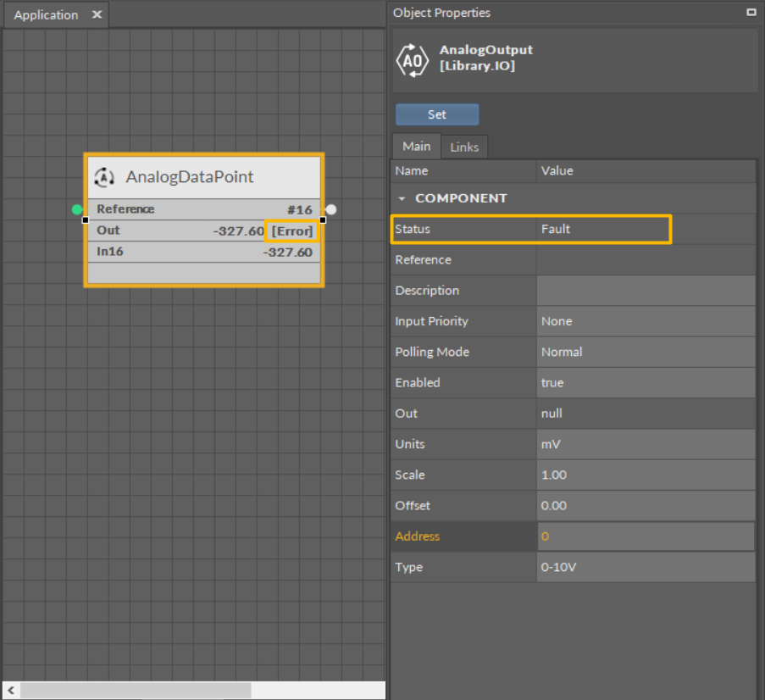This screenshot has width=765, height=700.
Task: Select the Main tab
Action: [416, 146]
